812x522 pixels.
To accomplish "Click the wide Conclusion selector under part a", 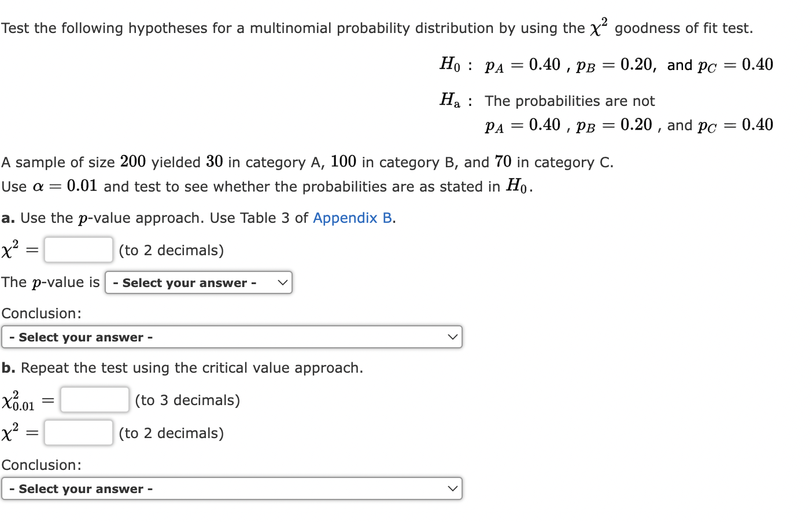I will (x=231, y=336).
